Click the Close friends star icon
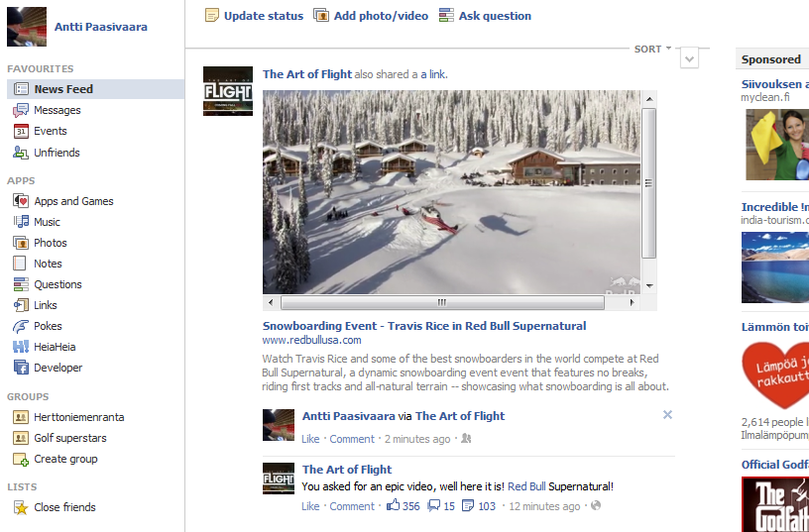This screenshot has height=532, width=809. pyautogui.click(x=21, y=507)
